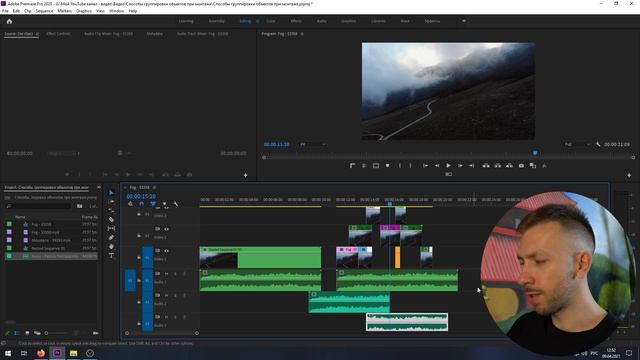This screenshot has width=640, height=360.
Task: Mute the Audio 2 track
Action: tap(166, 295)
